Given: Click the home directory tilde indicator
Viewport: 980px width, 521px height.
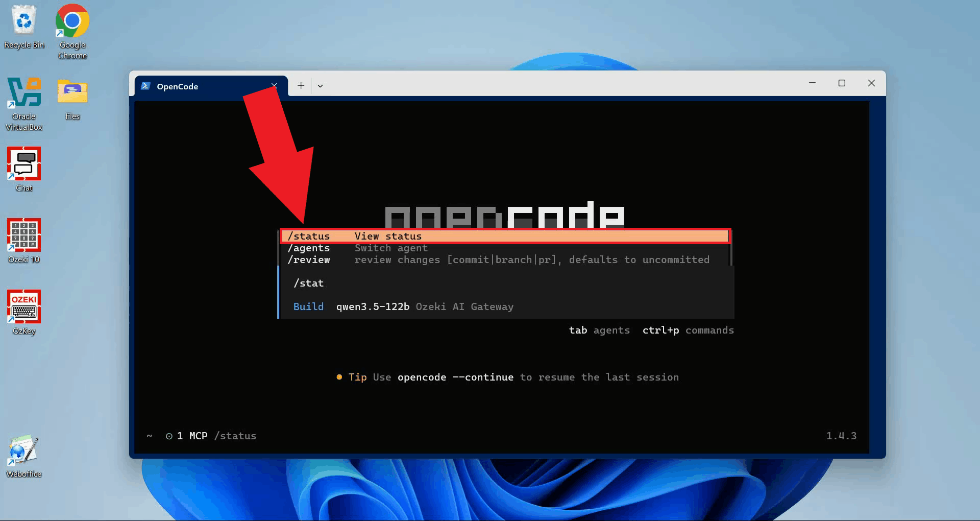Looking at the screenshot, I should [x=149, y=436].
